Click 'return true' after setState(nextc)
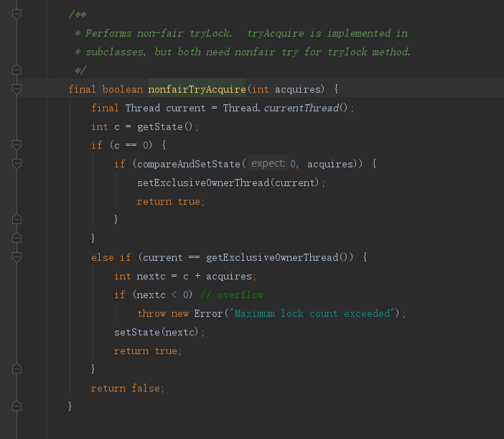Screen dimensions: 504x439 tap(147, 351)
